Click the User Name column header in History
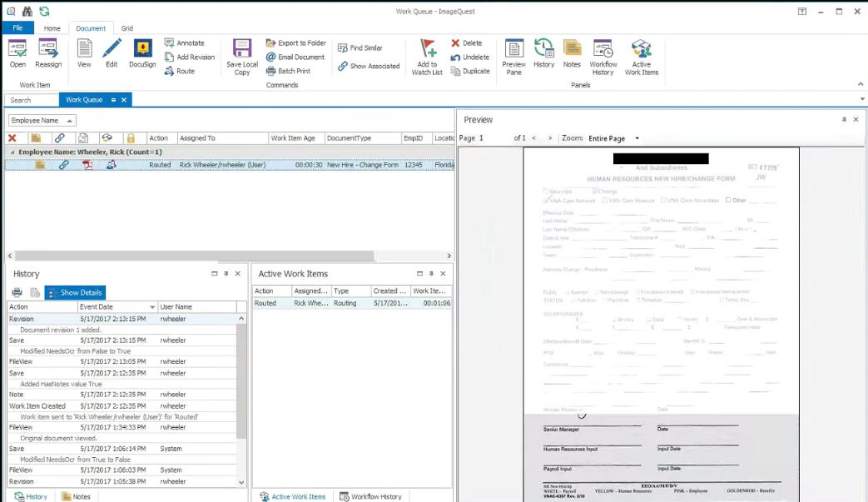 click(x=196, y=306)
